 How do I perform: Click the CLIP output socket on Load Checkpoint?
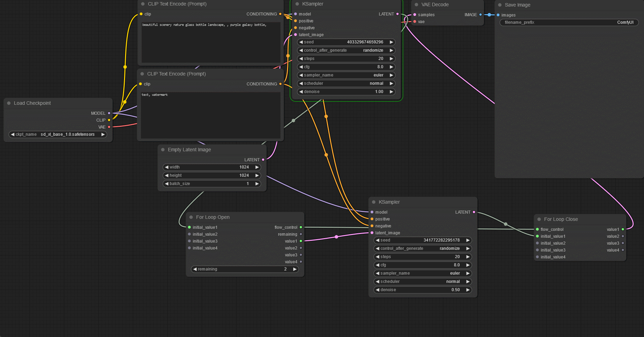(x=109, y=120)
